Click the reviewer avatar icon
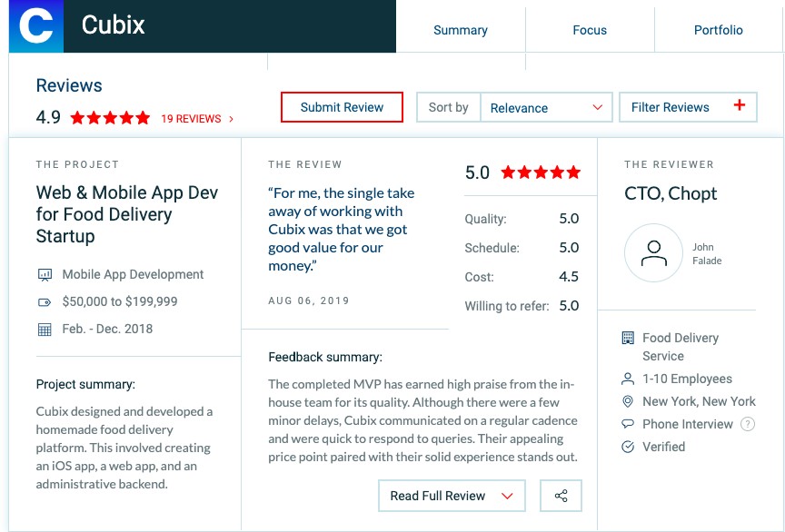 [x=653, y=253]
